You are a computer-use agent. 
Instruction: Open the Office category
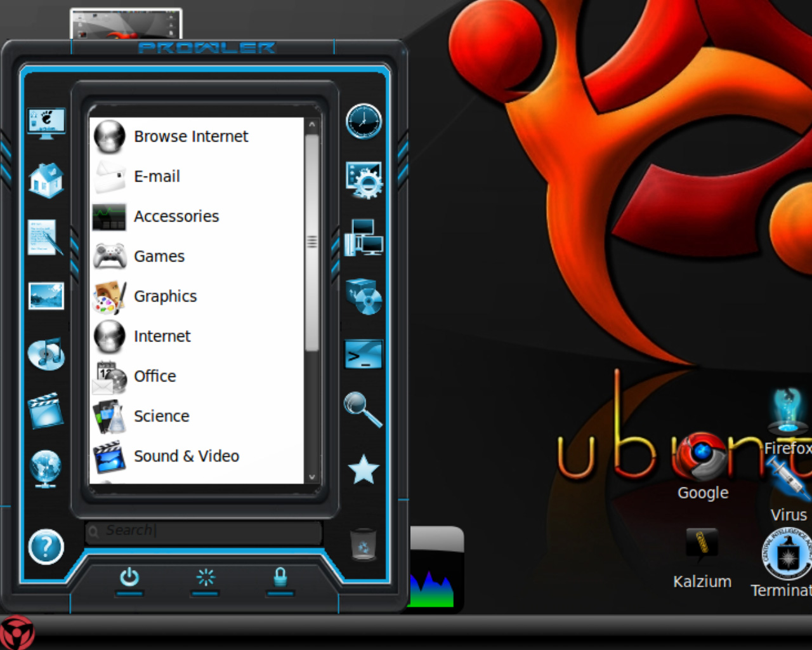tap(197, 376)
